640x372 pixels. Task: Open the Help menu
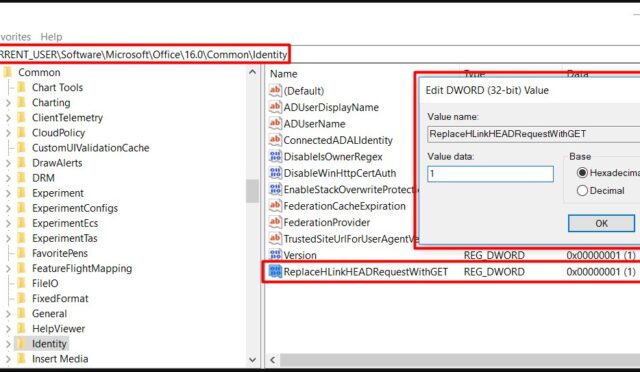[51, 37]
